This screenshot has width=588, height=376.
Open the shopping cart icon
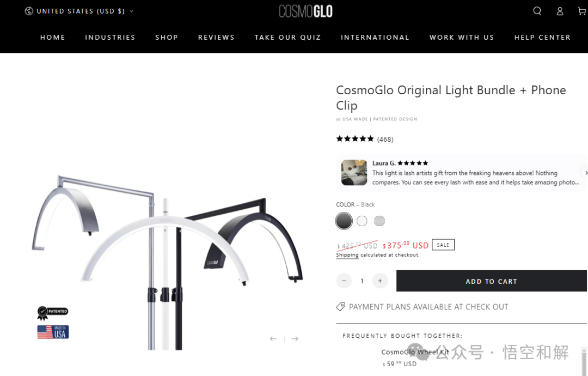point(581,11)
